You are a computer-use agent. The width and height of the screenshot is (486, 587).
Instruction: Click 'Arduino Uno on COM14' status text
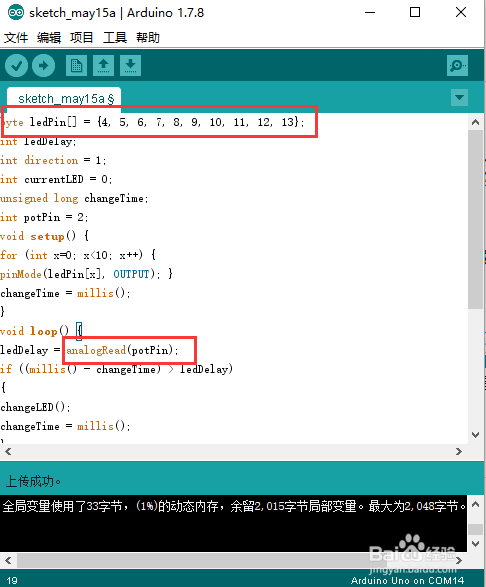407,581
